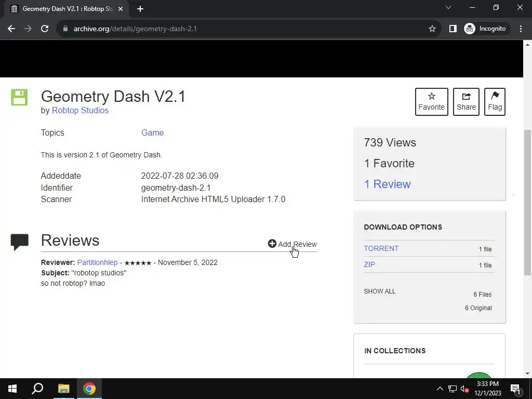Click SHOW ALL download files
This screenshot has width=532, height=399.
pos(380,291)
